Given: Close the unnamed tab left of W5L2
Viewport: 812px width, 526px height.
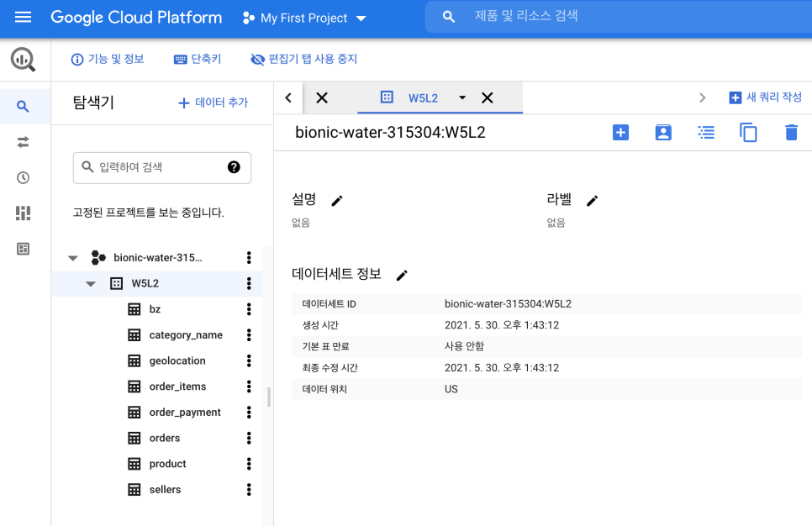Looking at the screenshot, I should pyautogui.click(x=322, y=97).
